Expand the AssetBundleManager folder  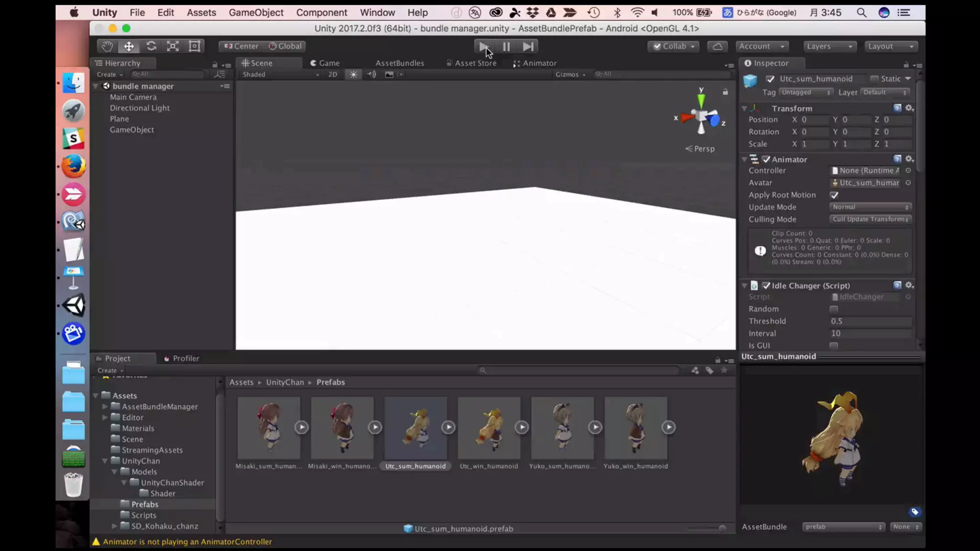[x=105, y=407]
